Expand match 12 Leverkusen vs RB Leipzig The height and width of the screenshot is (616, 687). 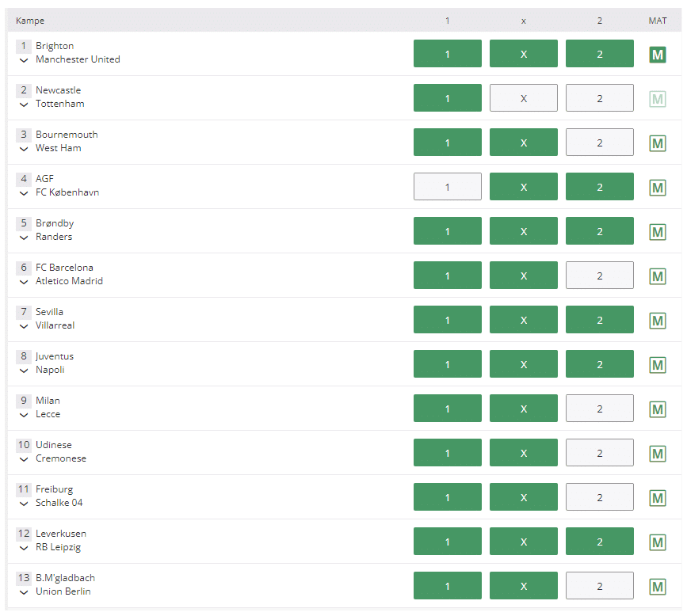click(24, 548)
